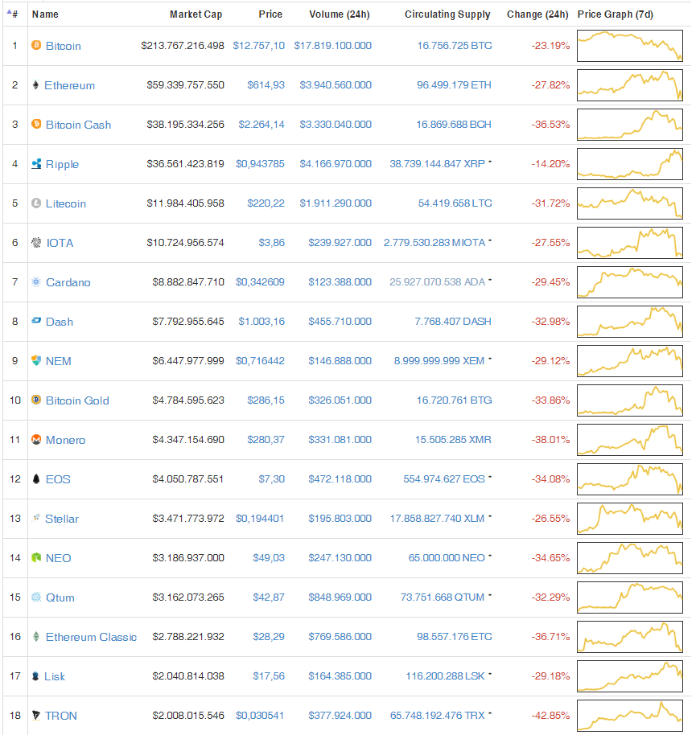The image size is (700, 735).
Task: Click the TRON logo icon
Action: click(35, 716)
